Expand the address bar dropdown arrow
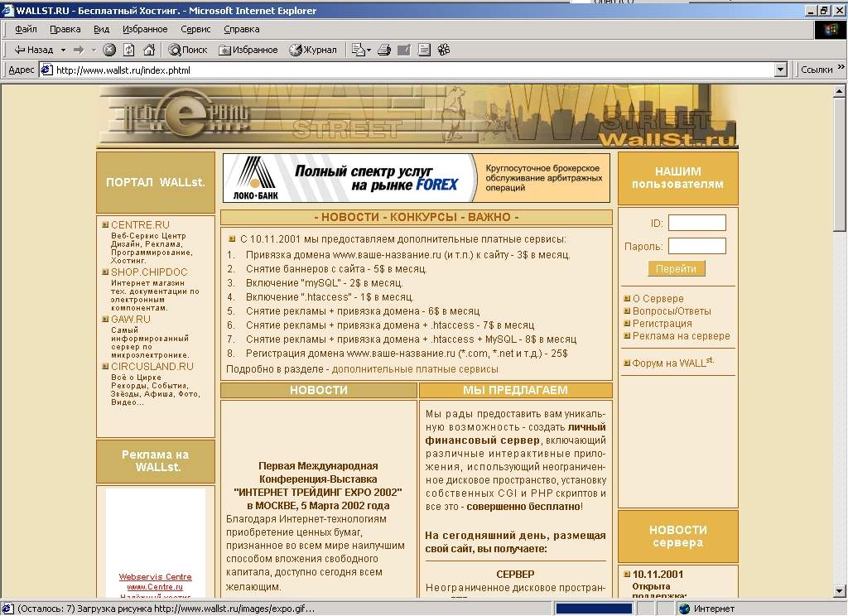Viewport: 848px width, 616px height. pyautogui.click(x=780, y=70)
